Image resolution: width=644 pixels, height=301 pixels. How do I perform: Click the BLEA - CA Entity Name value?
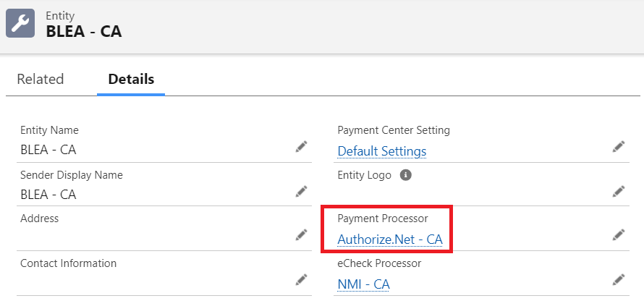(x=48, y=150)
